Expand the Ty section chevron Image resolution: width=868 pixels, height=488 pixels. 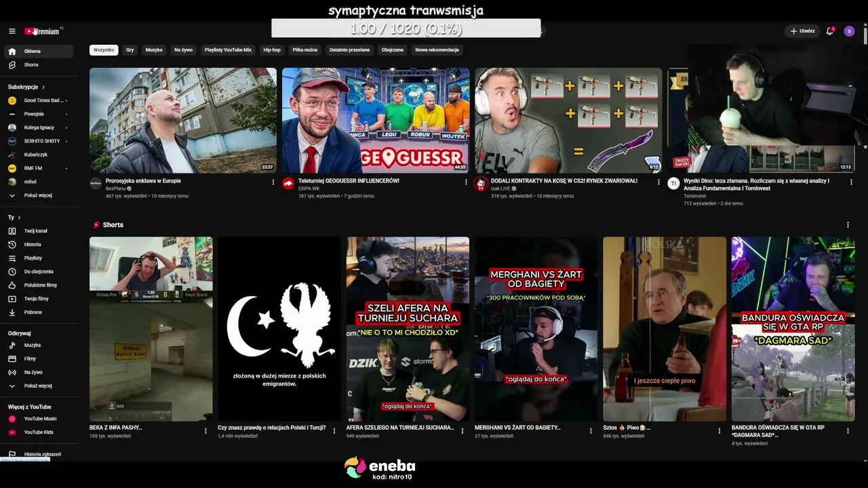(x=19, y=218)
